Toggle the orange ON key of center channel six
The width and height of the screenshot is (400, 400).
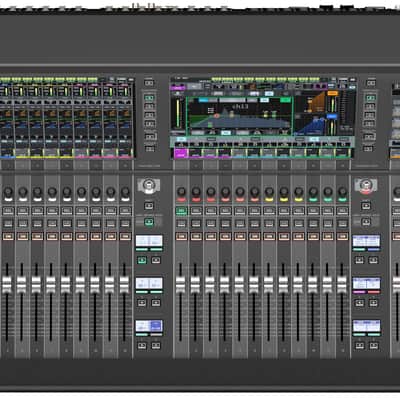tap(255, 236)
